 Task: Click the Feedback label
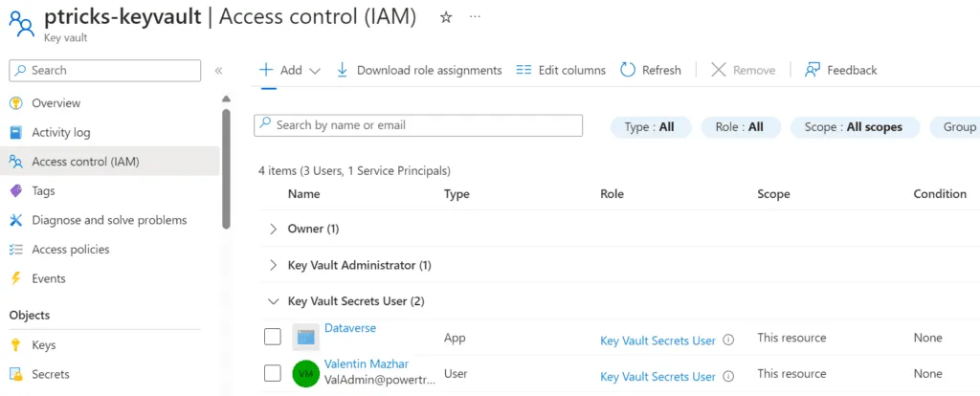tap(852, 71)
